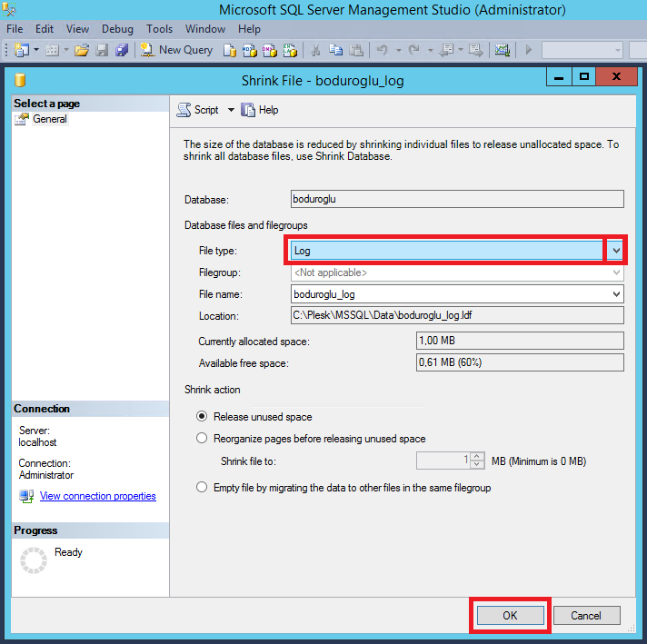This screenshot has width=647, height=644.
Task: Open the File name dropdown
Action: click(616, 294)
